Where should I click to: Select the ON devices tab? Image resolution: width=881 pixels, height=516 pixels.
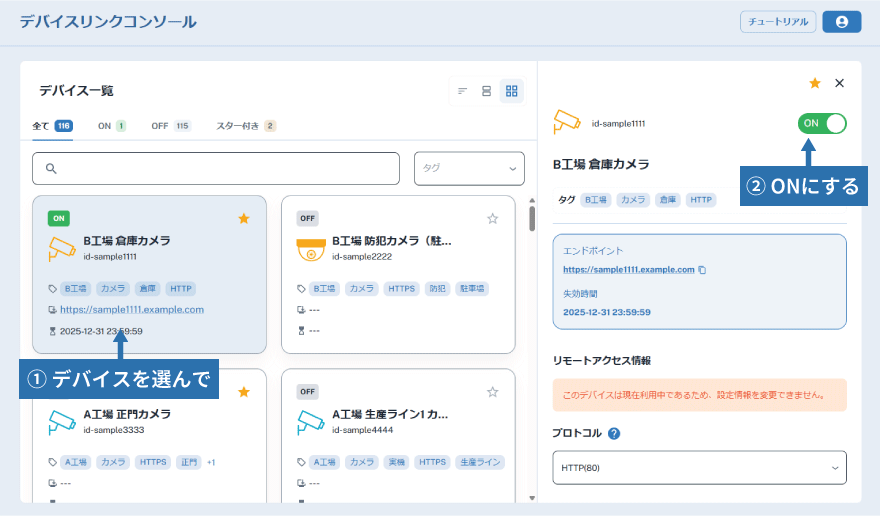[x=111, y=126]
